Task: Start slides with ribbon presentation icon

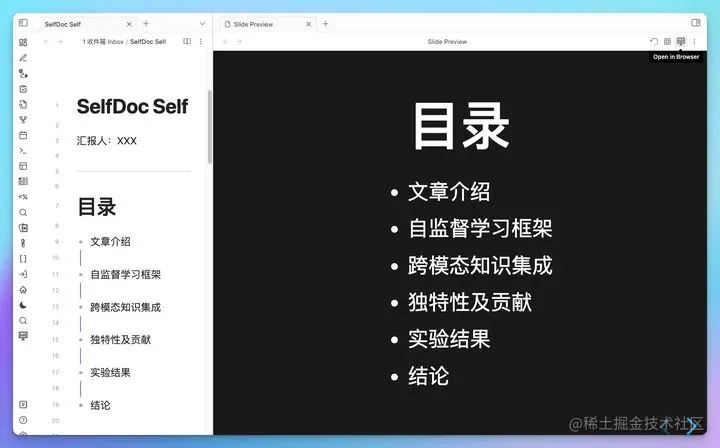Action: point(23,336)
